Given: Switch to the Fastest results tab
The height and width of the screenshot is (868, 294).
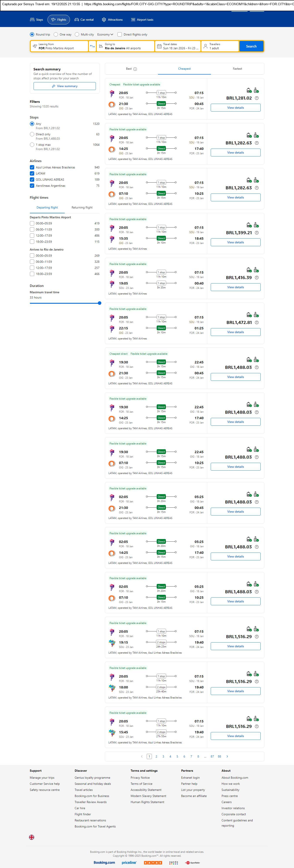Looking at the screenshot, I should 237,69.
